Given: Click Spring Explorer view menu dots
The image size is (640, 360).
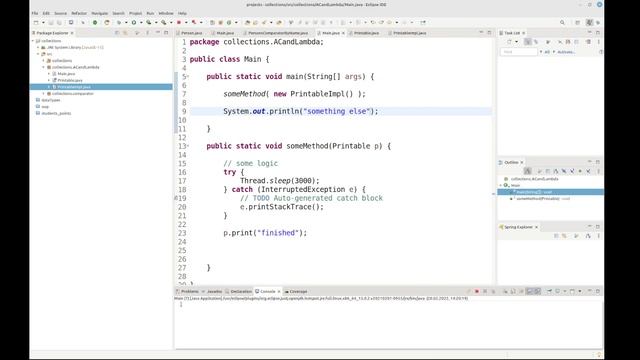Looking at the screenshot, I should tap(599, 236).
